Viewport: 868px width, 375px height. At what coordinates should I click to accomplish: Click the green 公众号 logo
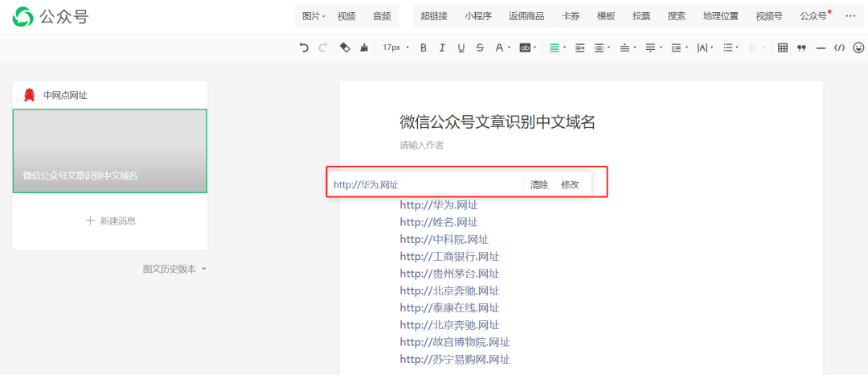point(51,17)
